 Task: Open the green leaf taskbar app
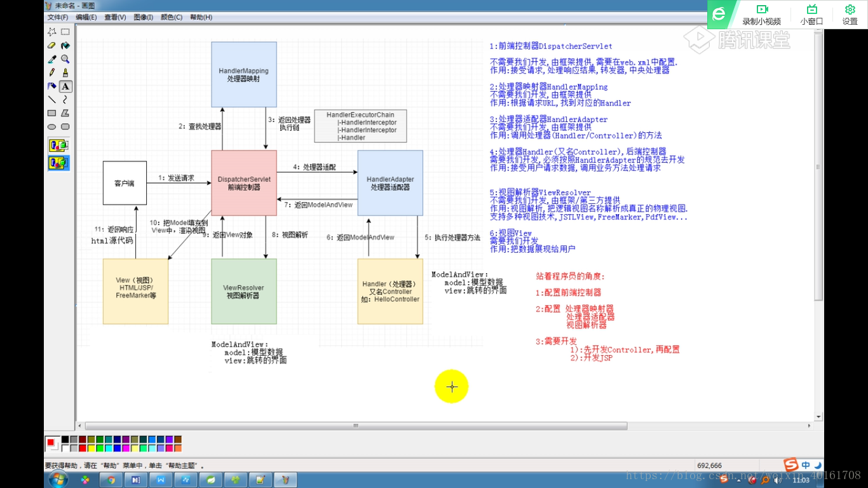[210, 480]
